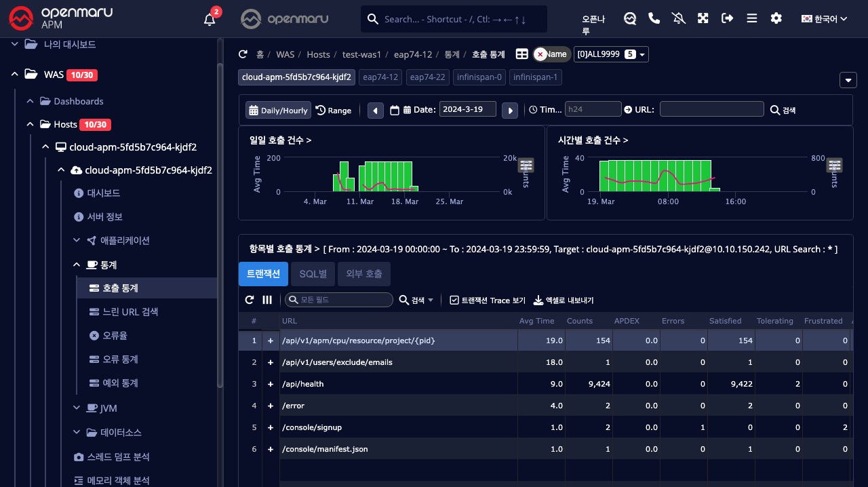Toggle the Name switch

[551, 54]
